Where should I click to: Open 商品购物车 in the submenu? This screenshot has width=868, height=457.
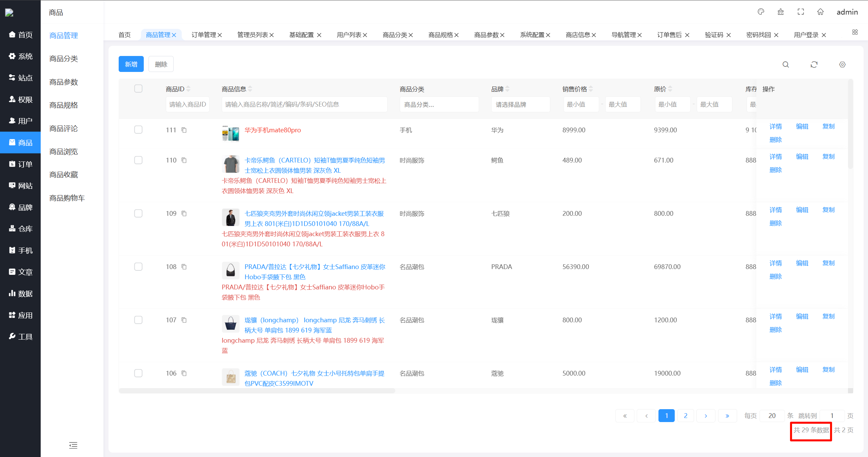[67, 198]
